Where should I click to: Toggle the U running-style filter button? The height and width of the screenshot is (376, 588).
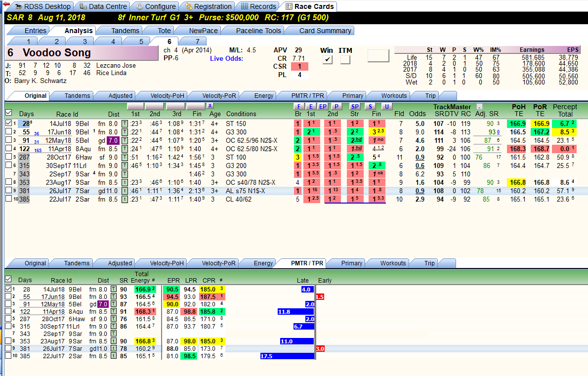tap(386, 106)
